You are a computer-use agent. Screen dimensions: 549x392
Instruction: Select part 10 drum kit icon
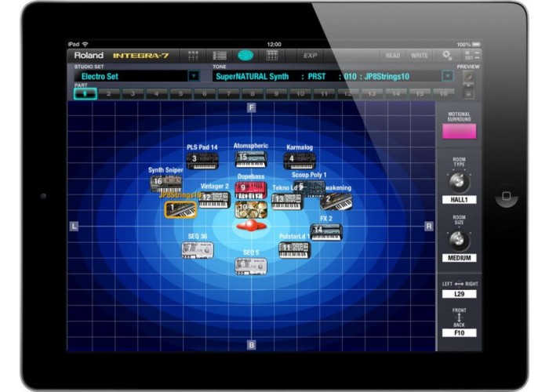[251, 209]
